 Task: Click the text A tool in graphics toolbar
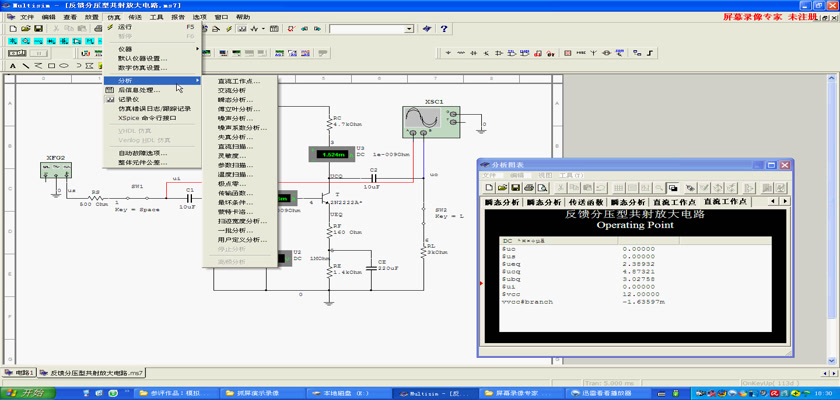pyautogui.click(x=12, y=66)
